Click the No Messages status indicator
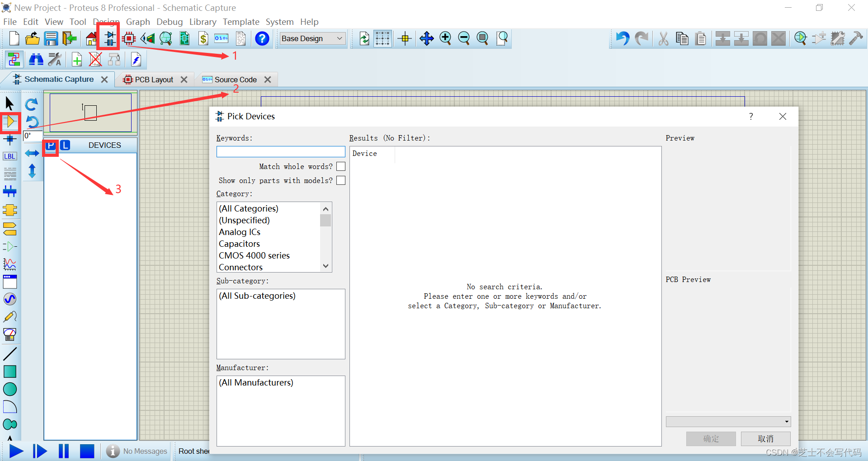The width and height of the screenshot is (868, 461). coord(137,451)
